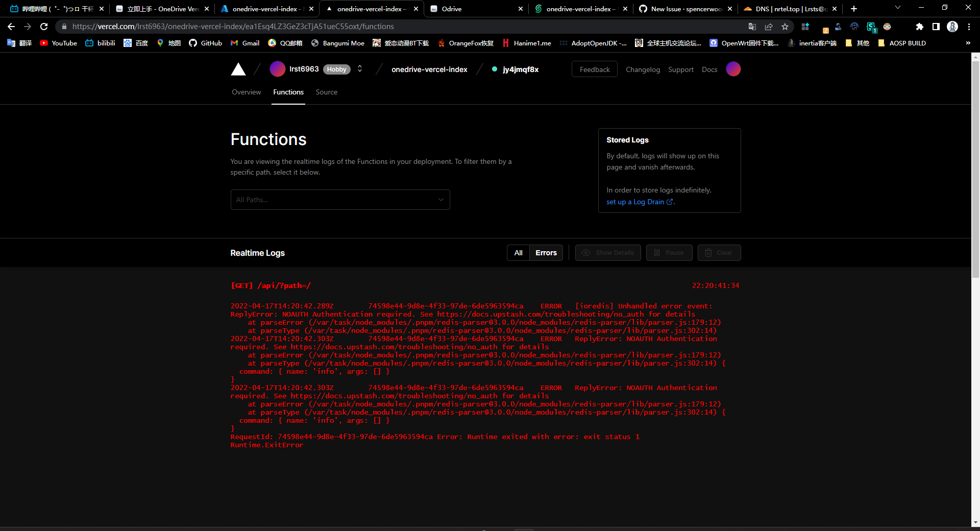Open the onedrive-vercel-index project breadcrumb

(429, 69)
